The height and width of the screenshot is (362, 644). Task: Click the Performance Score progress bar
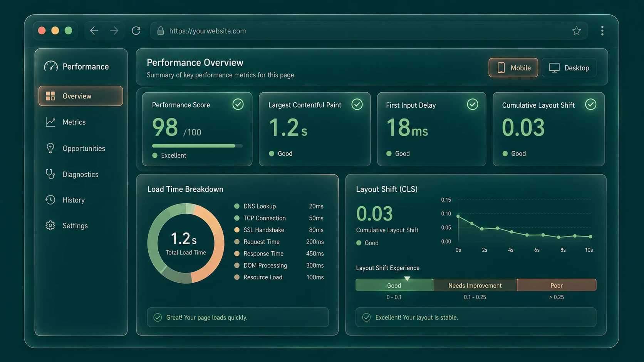coord(197,146)
